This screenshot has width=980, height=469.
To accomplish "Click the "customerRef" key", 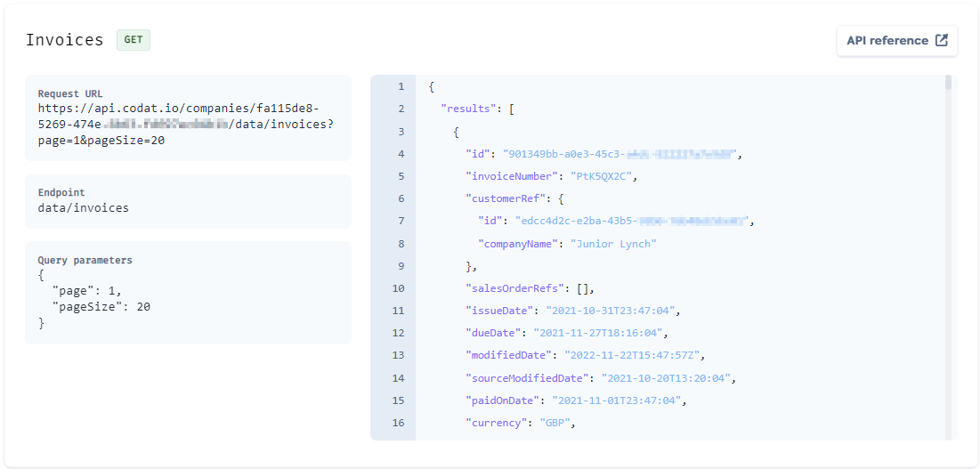I will pyautogui.click(x=505, y=198).
